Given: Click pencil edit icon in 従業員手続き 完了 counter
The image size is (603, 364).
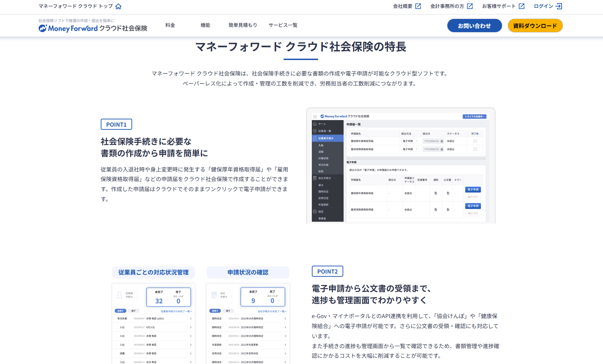Looking at the screenshot, I should [x=182, y=296].
